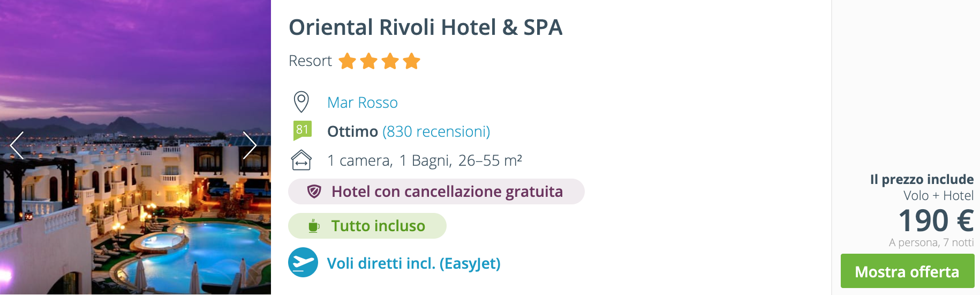The image size is (980, 295).
Task: Show the next hotel photo
Action: tap(250, 145)
